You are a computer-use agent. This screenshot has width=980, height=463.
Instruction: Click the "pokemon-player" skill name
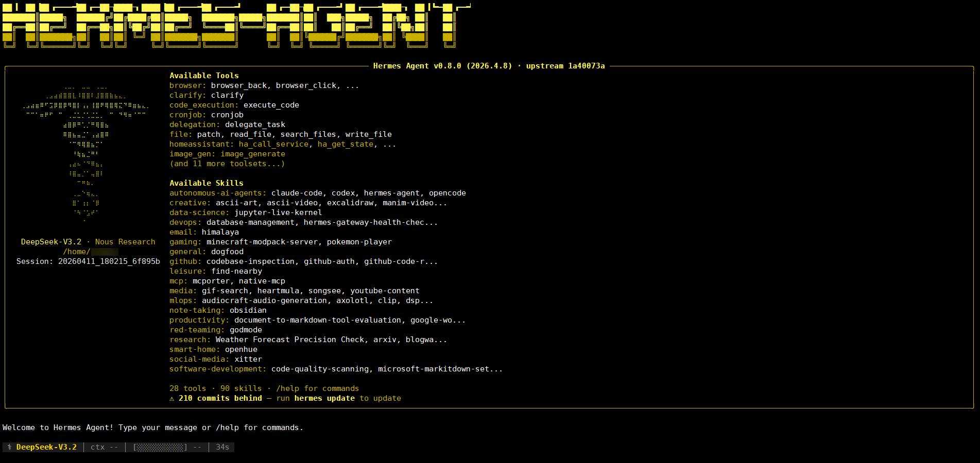359,242
